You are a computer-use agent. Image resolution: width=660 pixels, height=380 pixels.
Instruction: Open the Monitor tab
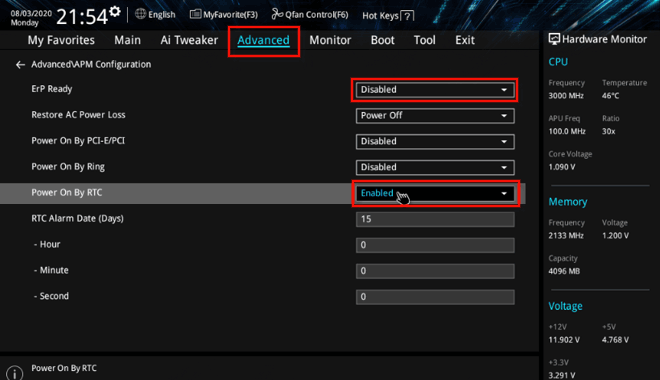click(330, 40)
